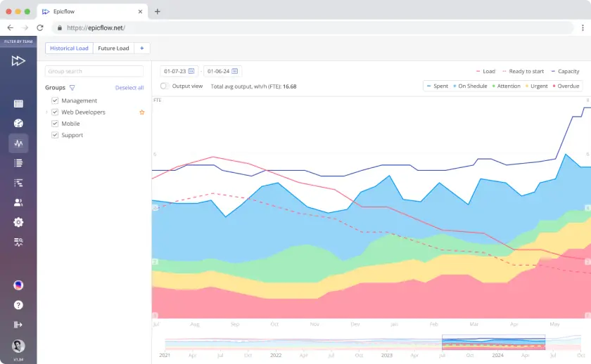Image resolution: width=591 pixels, height=364 pixels.
Task: Click the Group search field
Action: click(94, 71)
